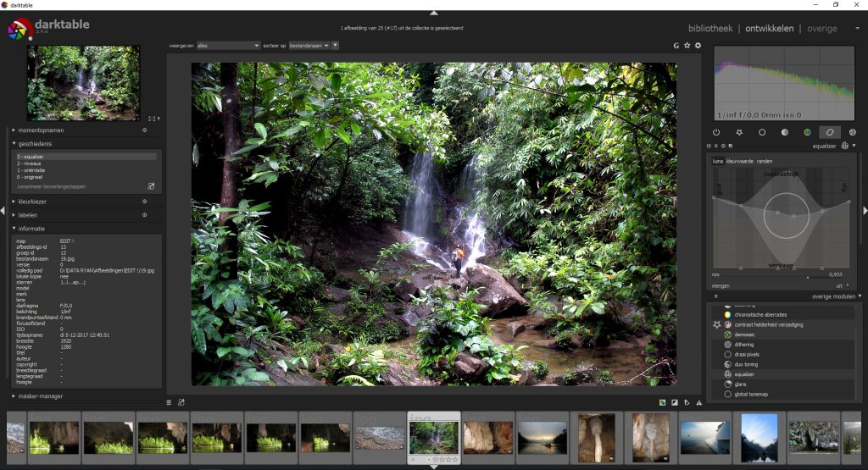The width and height of the screenshot is (868, 470).
Task: Click the global tonemap module icon
Action: click(728, 395)
